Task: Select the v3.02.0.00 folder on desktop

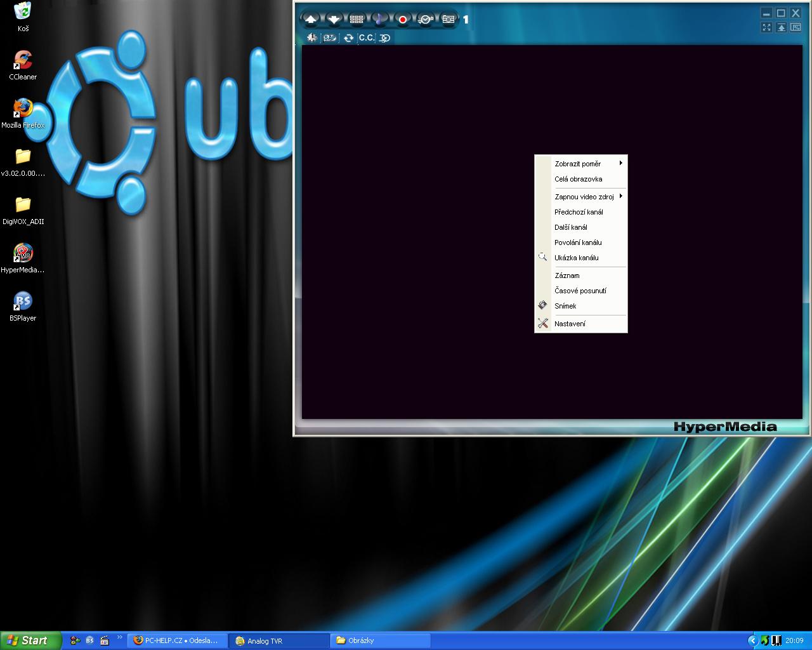Action: click(x=23, y=162)
